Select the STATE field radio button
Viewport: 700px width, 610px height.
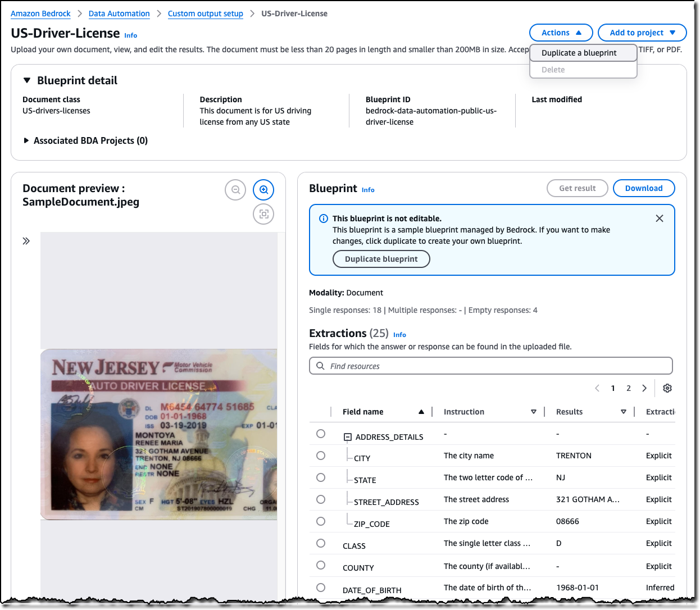click(x=321, y=477)
